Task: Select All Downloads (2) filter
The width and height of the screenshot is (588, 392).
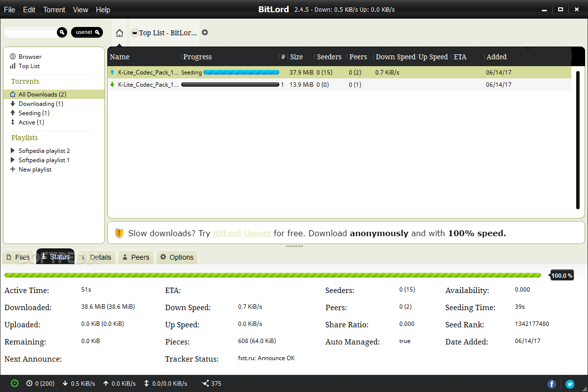Action: (x=54, y=94)
